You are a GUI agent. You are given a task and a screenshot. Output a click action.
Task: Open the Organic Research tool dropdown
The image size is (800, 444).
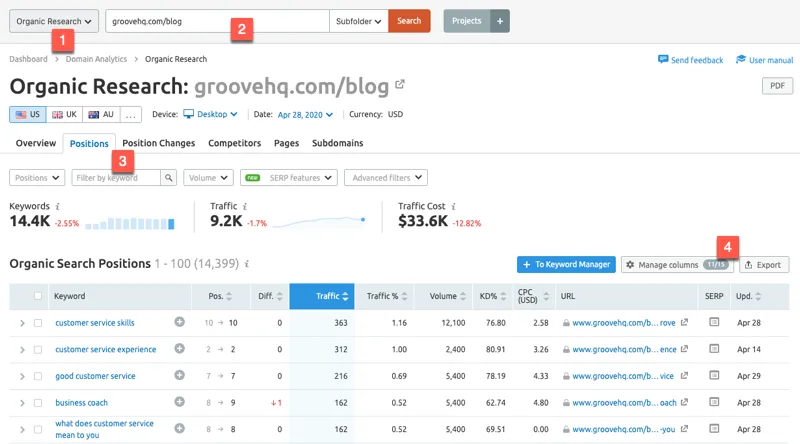(54, 21)
